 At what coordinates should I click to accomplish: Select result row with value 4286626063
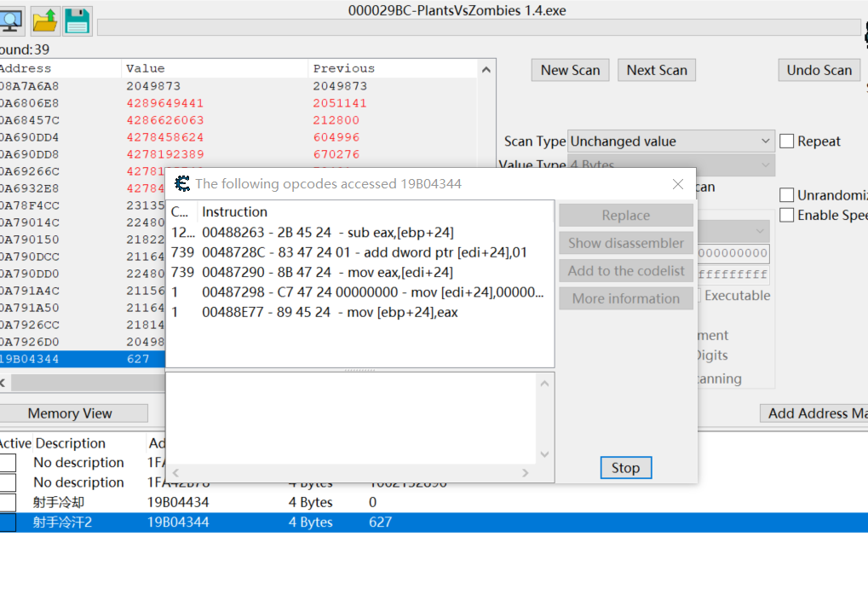(x=238, y=120)
